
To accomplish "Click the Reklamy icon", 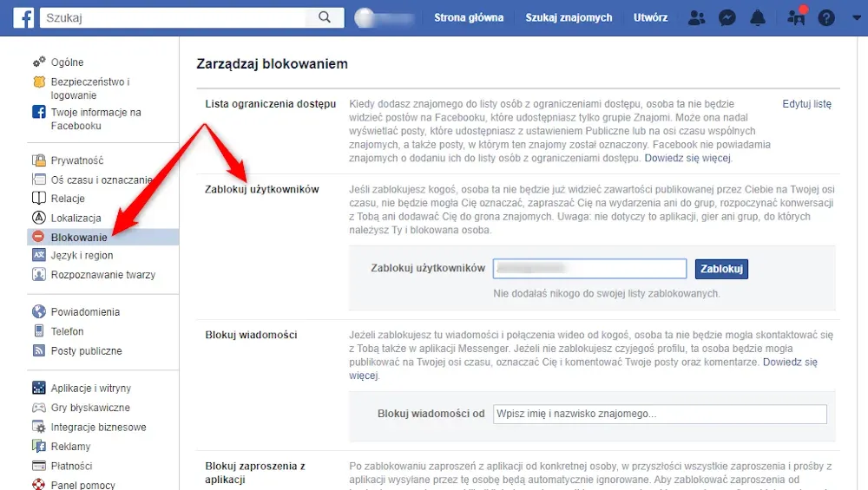I will pos(39,446).
